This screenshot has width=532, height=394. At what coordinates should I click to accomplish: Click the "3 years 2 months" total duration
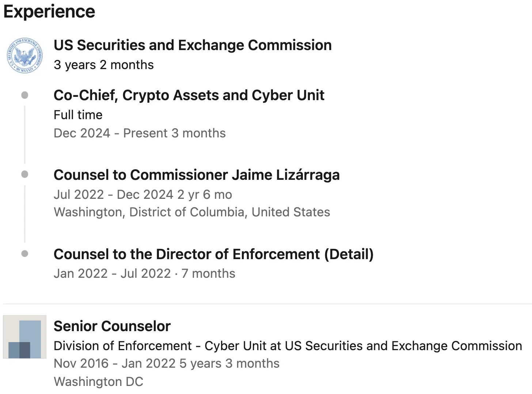tap(103, 65)
